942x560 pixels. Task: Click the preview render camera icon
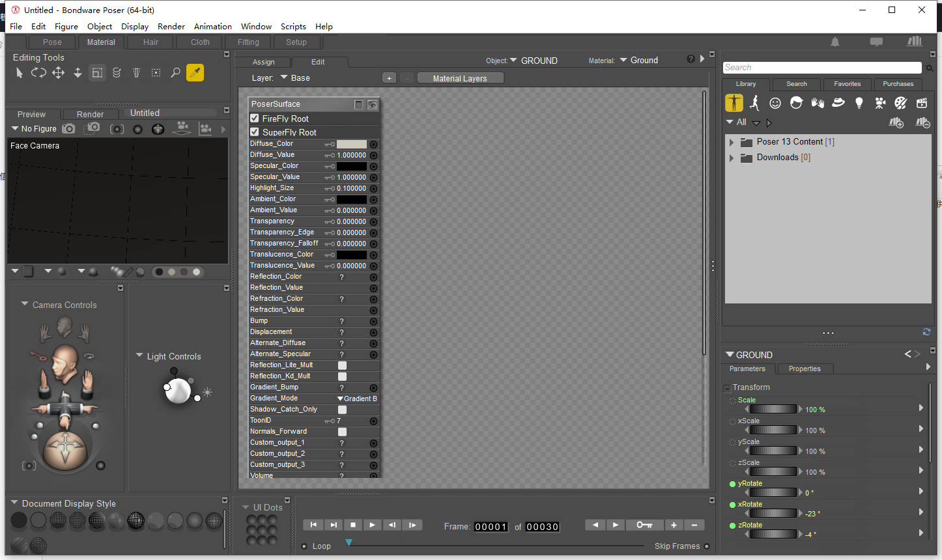coord(68,129)
